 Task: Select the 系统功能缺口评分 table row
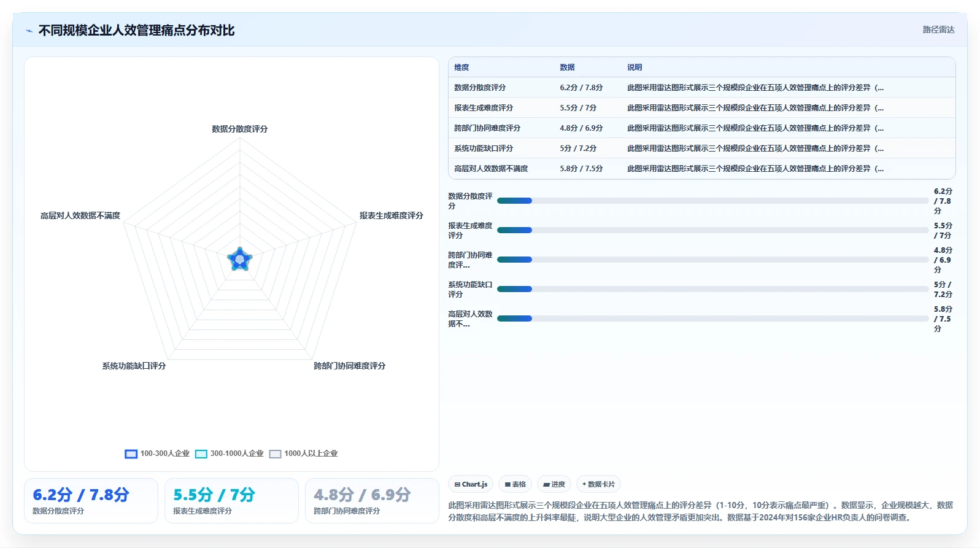point(701,148)
